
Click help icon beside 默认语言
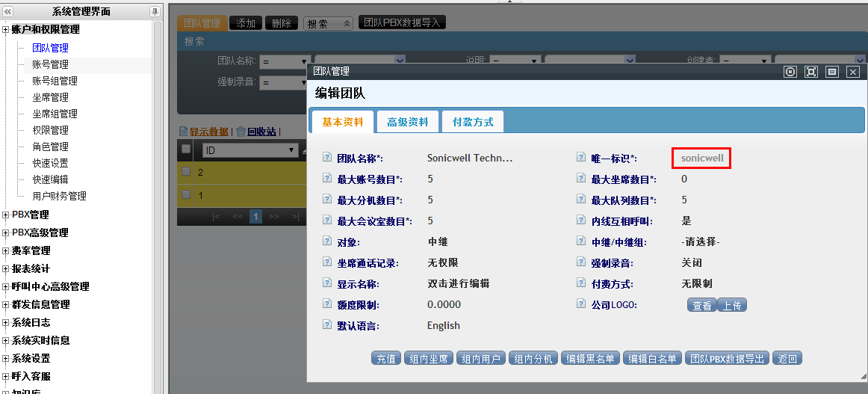pos(326,325)
